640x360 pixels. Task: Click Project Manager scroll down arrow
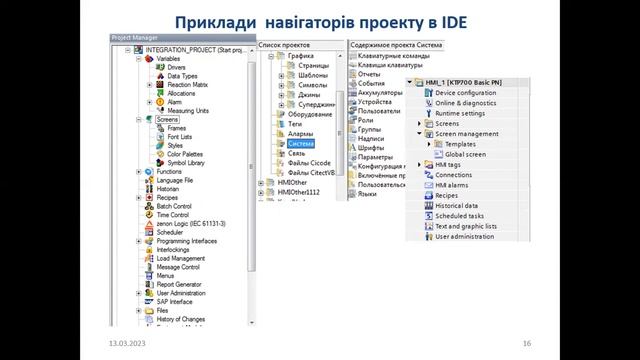(252, 322)
